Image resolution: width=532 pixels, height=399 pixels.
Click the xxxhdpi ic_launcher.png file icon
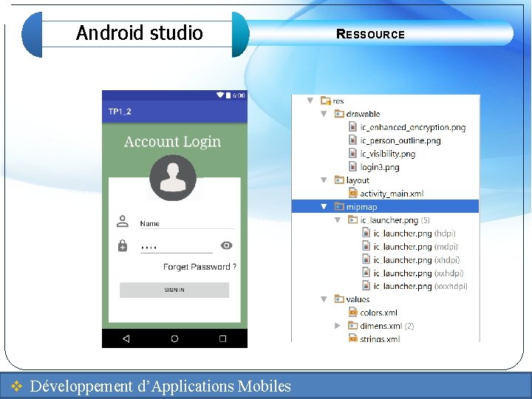(366, 286)
